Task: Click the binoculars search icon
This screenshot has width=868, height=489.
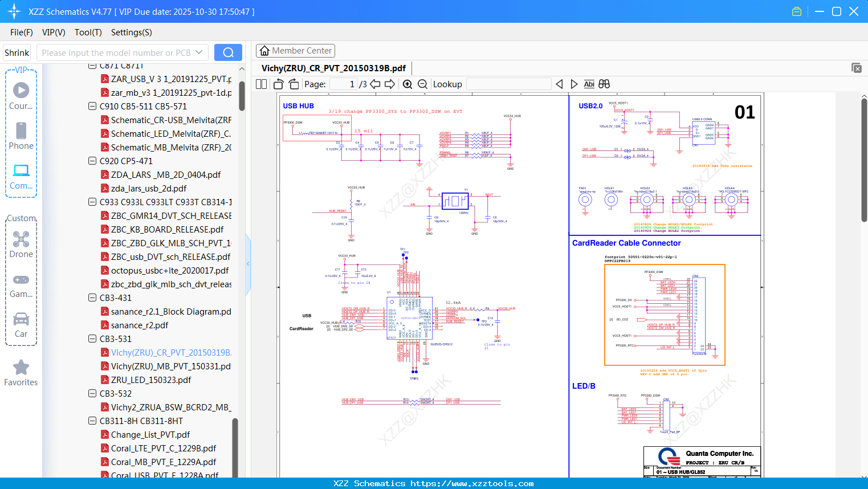Action: tap(604, 84)
